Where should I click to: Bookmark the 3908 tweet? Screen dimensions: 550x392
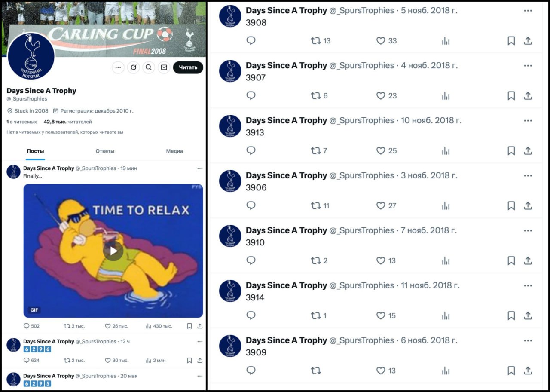pyautogui.click(x=511, y=41)
